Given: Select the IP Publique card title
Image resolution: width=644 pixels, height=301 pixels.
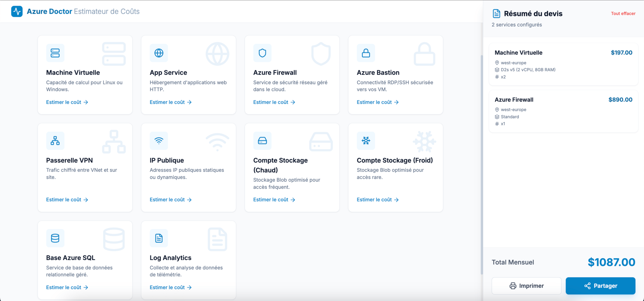Looking at the screenshot, I should 167,161.
